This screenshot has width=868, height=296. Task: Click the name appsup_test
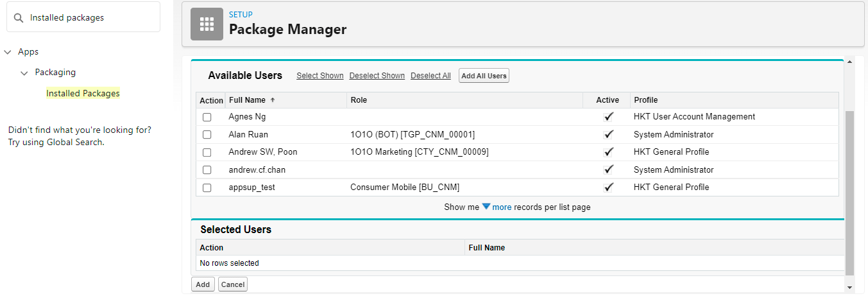pos(252,187)
